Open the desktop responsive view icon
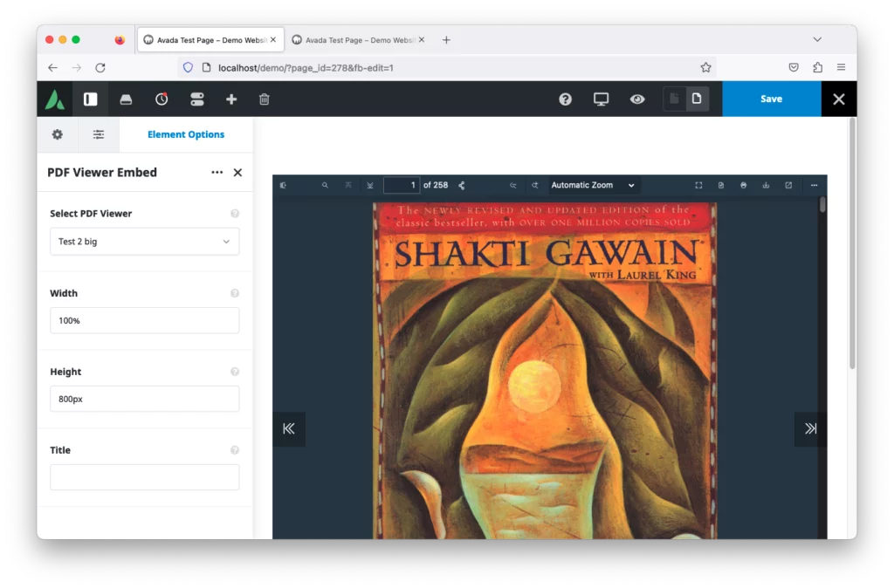The width and height of the screenshot is (894, 588). (601, 99)
